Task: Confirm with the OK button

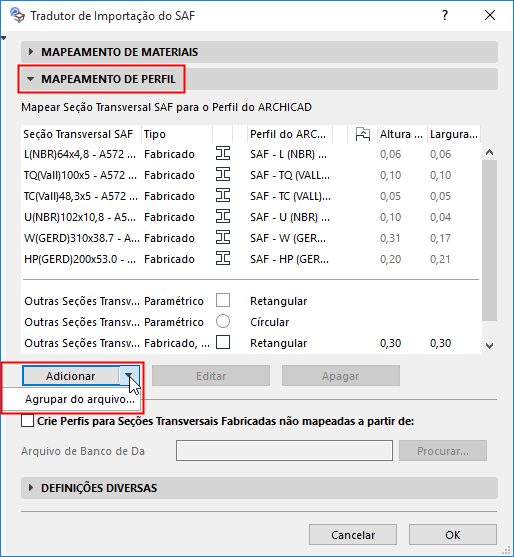Action: (453, 535)
